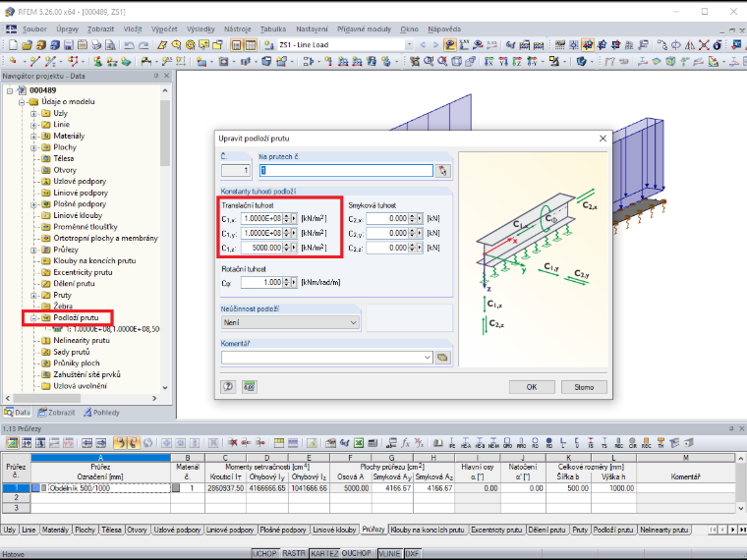This screenshot has height=560, width=747.
Task: Toggle the show loads eye icon
Action: click(x=450, y=45)
